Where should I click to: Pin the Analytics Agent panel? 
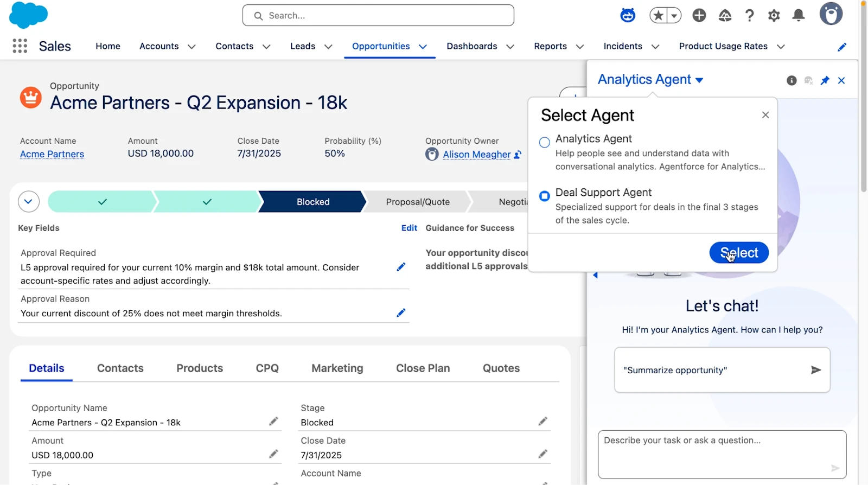tap(825, 80)
